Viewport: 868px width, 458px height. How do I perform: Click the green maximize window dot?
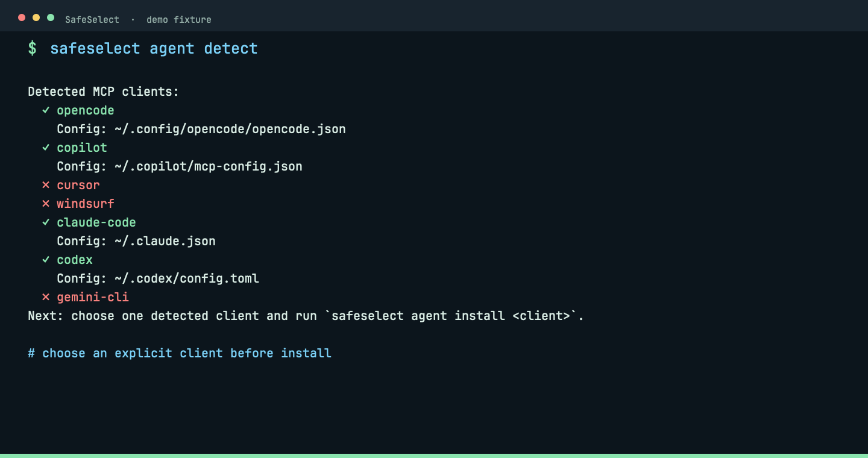point(51,17)
